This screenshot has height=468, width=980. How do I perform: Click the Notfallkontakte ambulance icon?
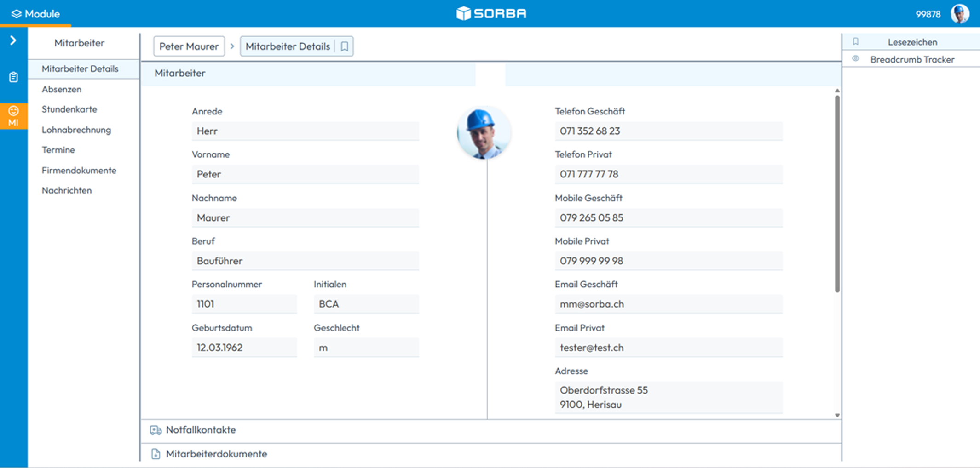tap(156, 430)
